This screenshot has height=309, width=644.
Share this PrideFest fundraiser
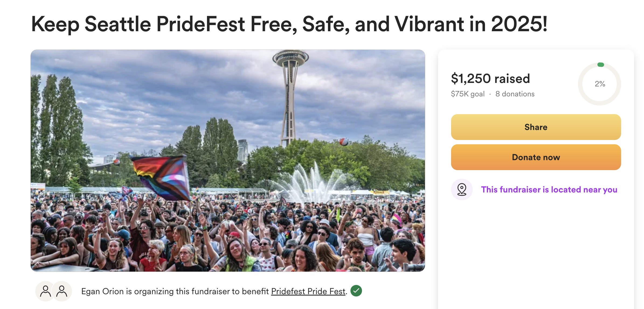536,127
